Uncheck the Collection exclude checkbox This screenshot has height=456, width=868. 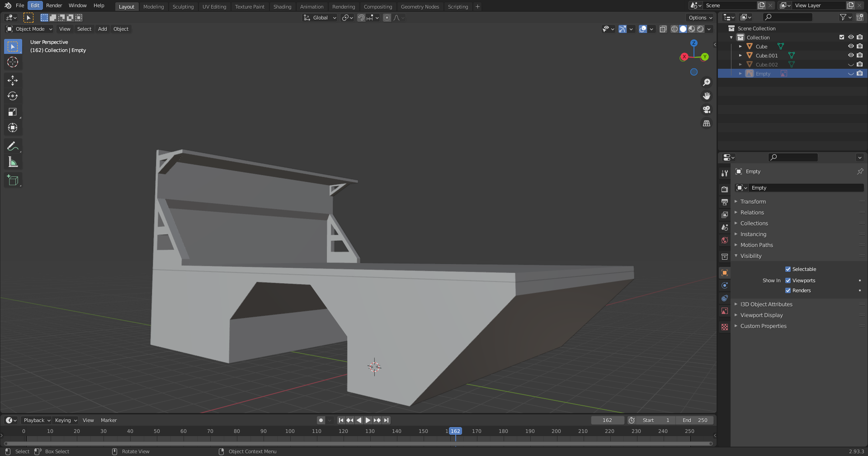842,37
